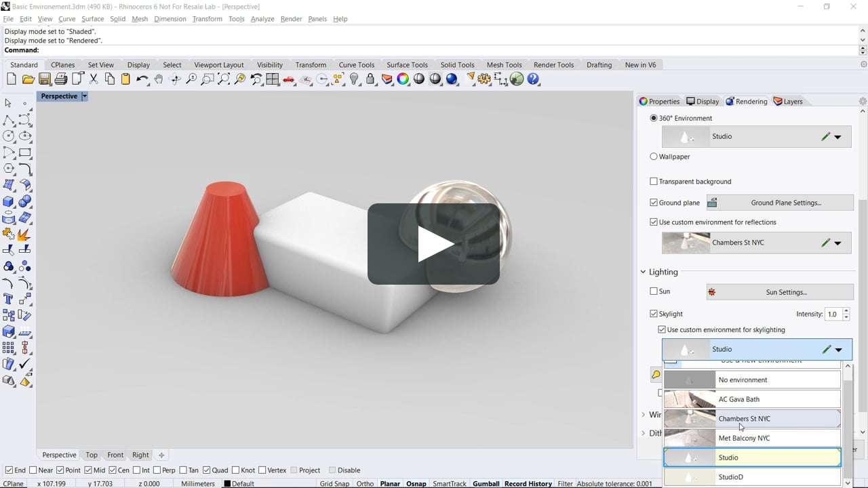Click the blue Help question mark icon
Image resolution: width=868 pixels, height=488 pixels.
[533, 79]
